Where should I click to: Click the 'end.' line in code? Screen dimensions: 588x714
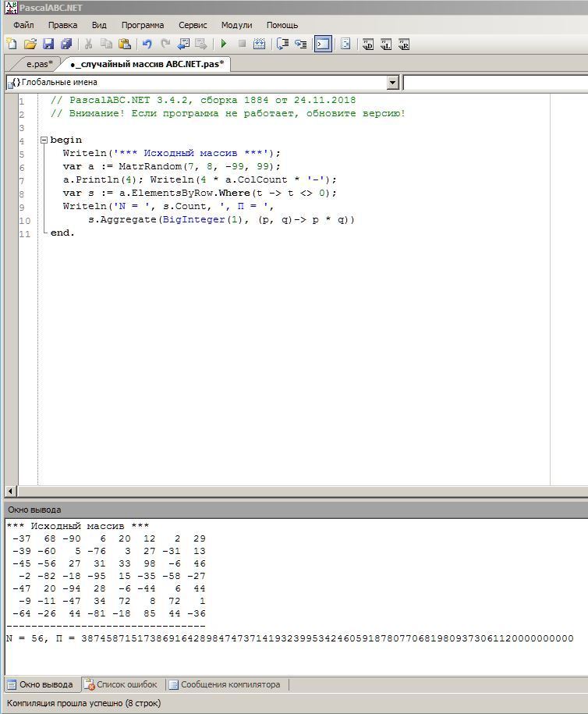(62, 233)
